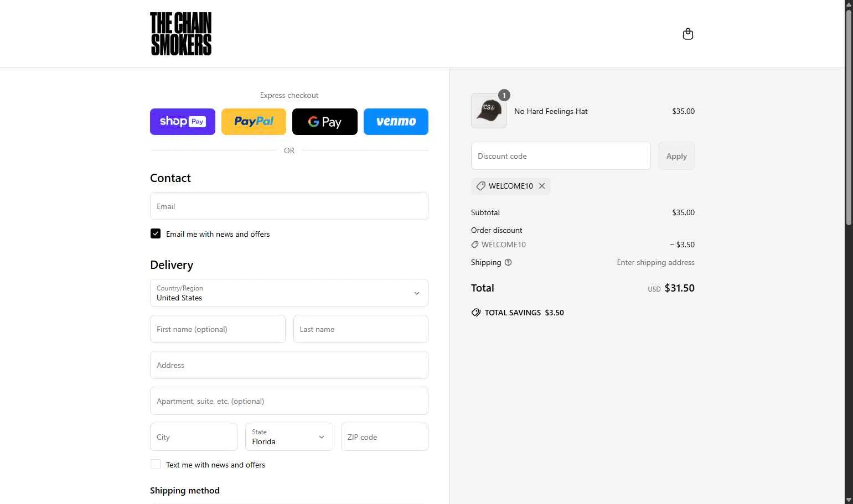Choose Google Pay express checkout
This screenshot has width=853, height=504.
pos(325,122)
